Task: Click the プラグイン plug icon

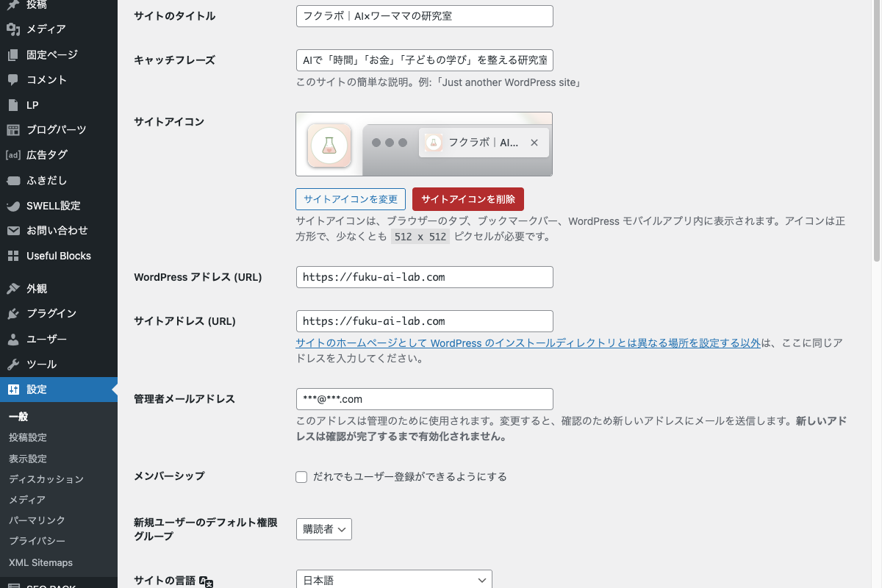Action: pos(13,314)
